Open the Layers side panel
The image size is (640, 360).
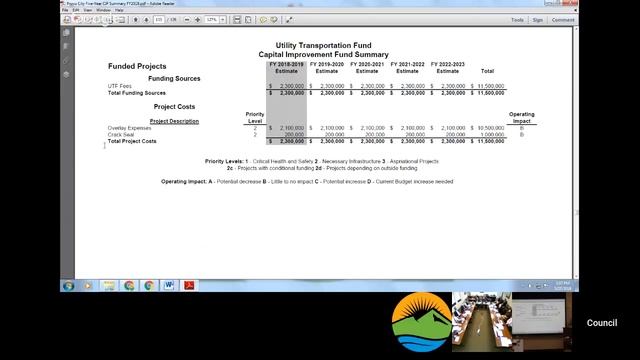click(x=67, y=75)
